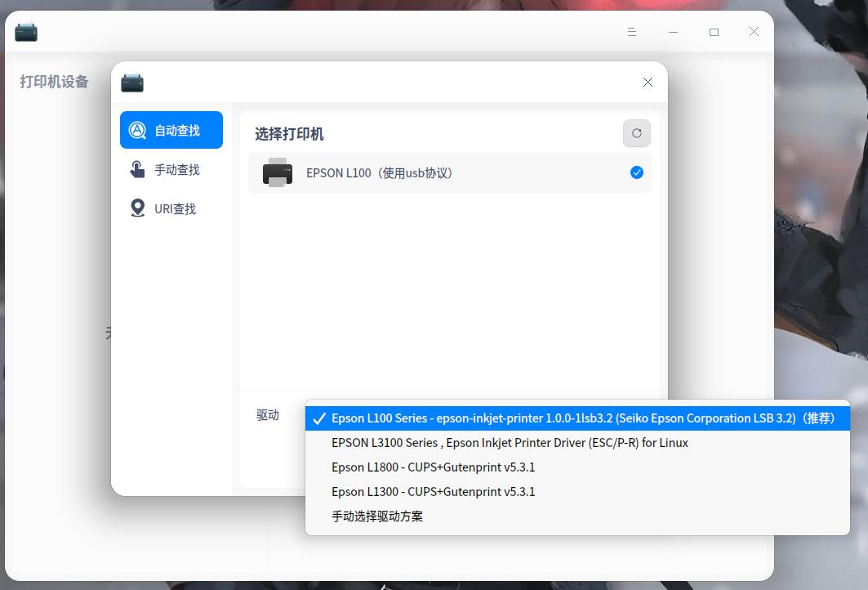Toggle the blue checkmark on EPSON L100
The height and width of the screenshot is (590, 868).
click(637, 173)
